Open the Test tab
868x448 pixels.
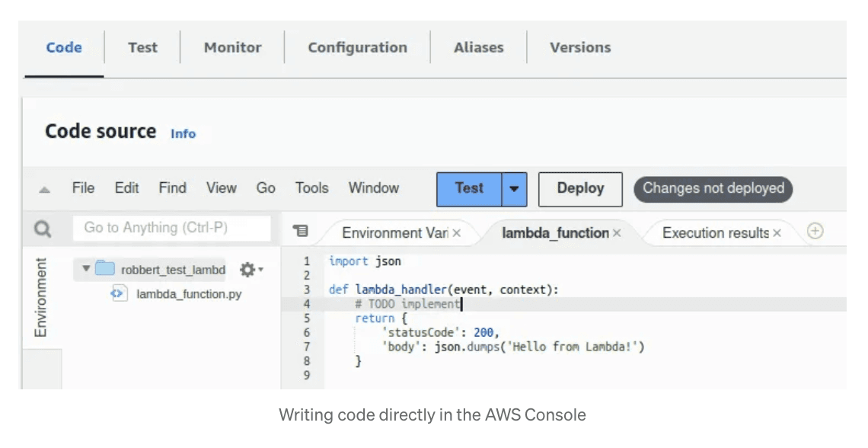point(143,48)
